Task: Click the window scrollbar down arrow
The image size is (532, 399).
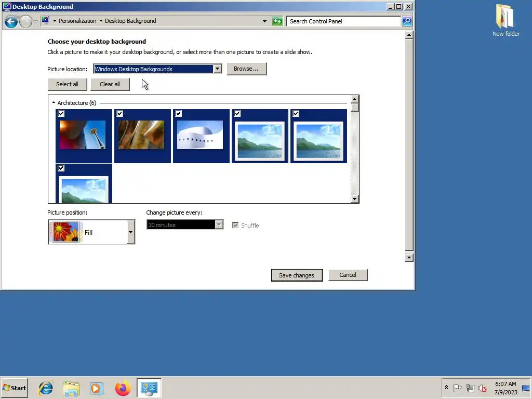Action: coord(409,258)
